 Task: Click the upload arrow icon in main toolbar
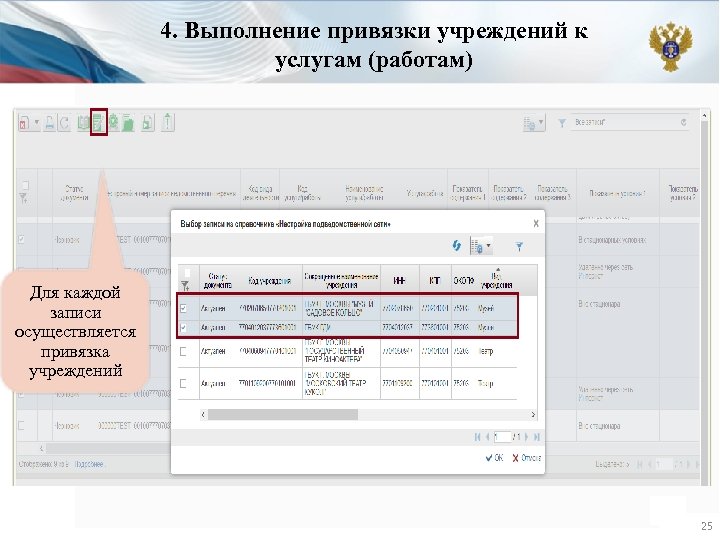pos(168,122)
